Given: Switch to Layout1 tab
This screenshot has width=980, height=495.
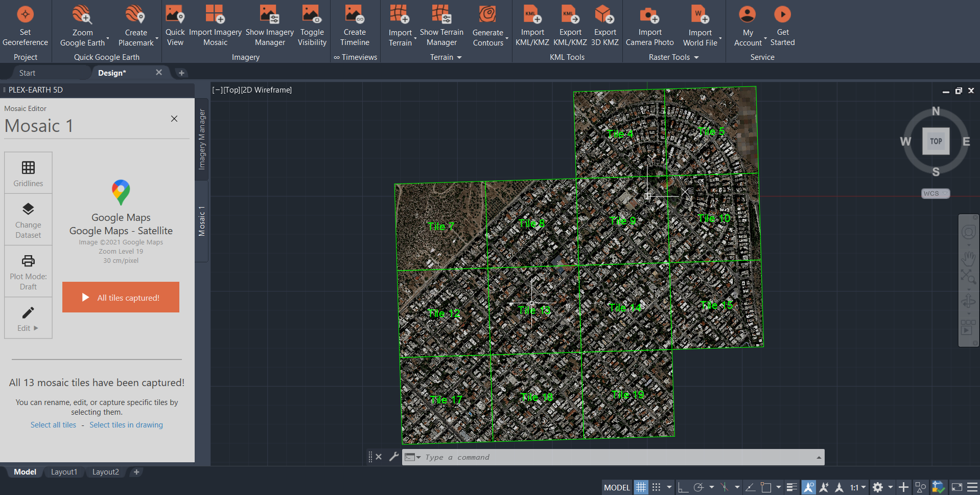Looking at the screenshot, I should point(64,472).
